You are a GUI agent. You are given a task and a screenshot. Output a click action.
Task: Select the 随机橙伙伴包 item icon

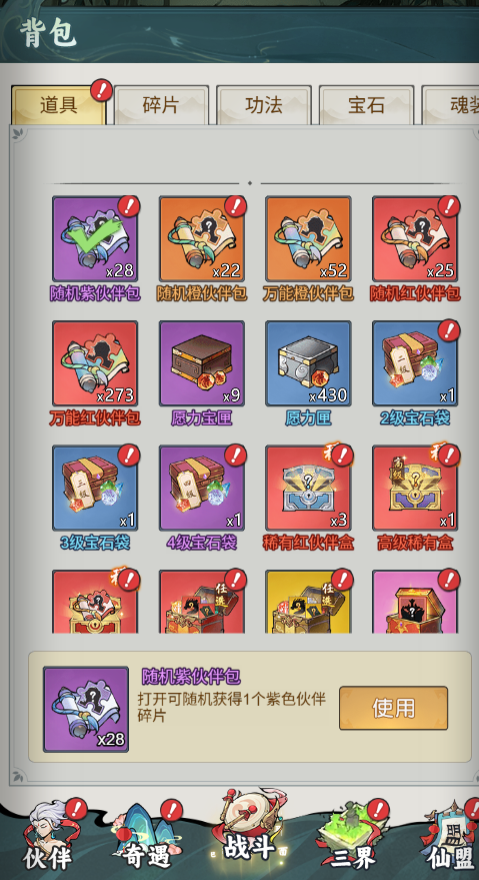pos(202,239)
